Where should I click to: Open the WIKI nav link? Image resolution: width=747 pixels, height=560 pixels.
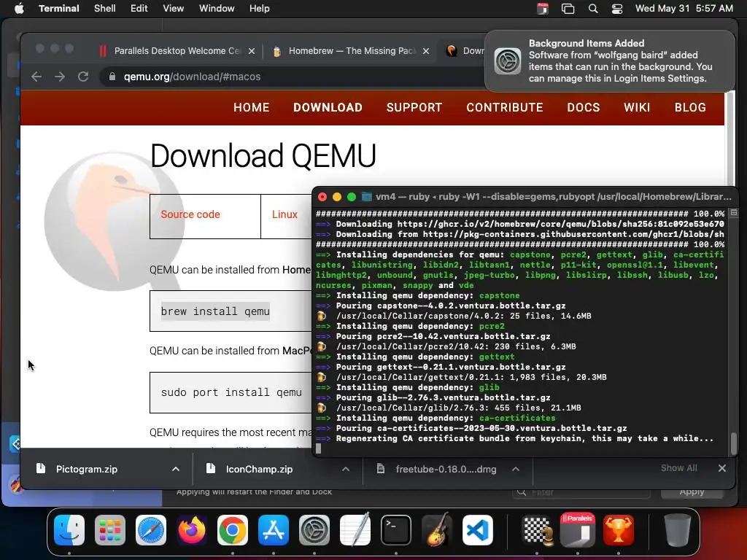[x=637, y=108]
